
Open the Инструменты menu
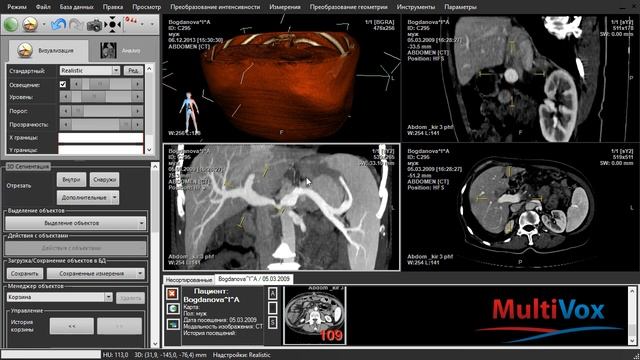click(x=416, y=7)
